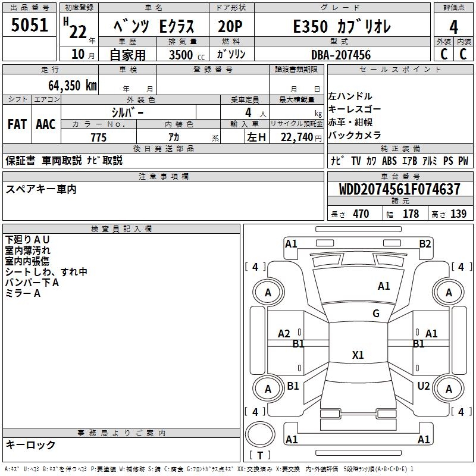476x476 pixels.
Task: Click TV in genuine equipment row
Action: 356,161
